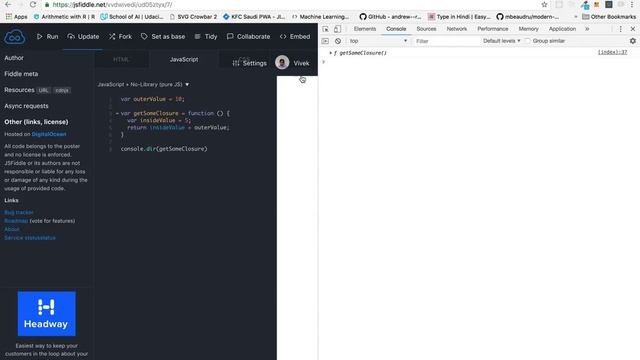
Task: Open the KFC Saudi PWA bookmark
Action: (254, 17)
